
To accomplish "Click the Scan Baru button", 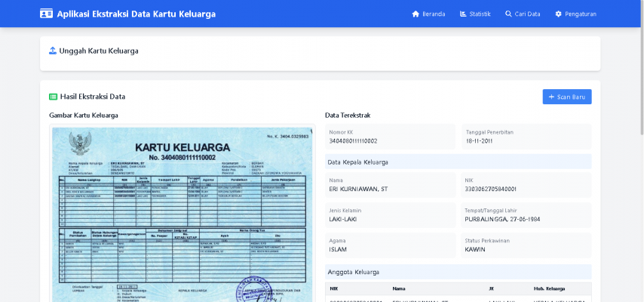I will pos(567,97).
